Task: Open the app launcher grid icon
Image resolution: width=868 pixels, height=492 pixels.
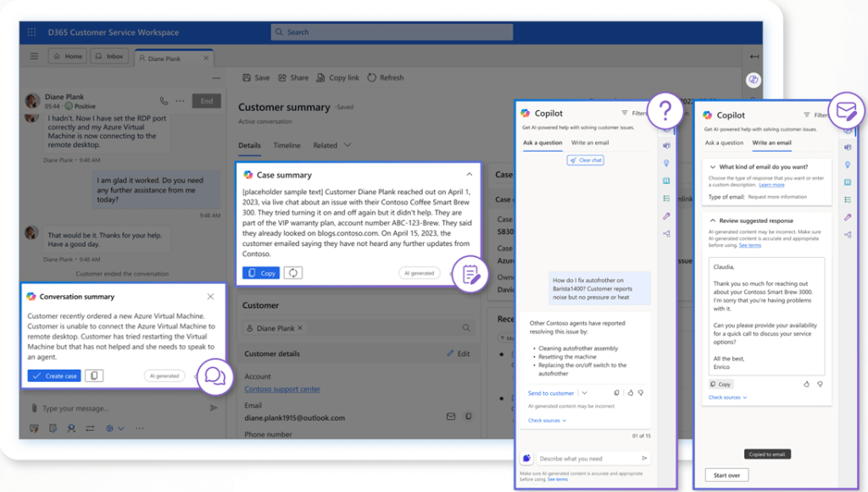Action: 31,32
